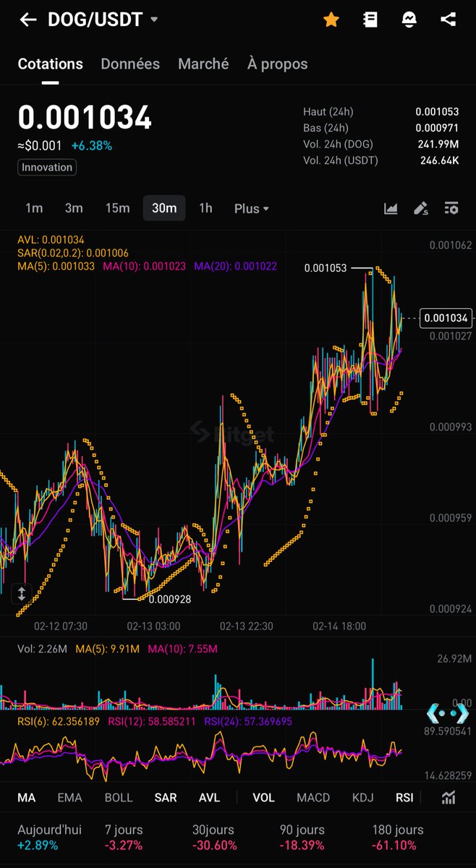Tap the chart high marker 0.001053
The height and width of the screenshot is (868, 476).
(x=326, y=268)
